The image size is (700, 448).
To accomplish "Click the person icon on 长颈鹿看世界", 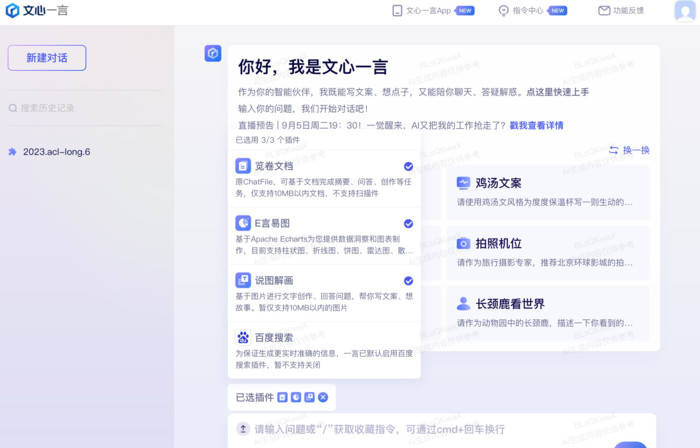I will (x=463, y=304).
